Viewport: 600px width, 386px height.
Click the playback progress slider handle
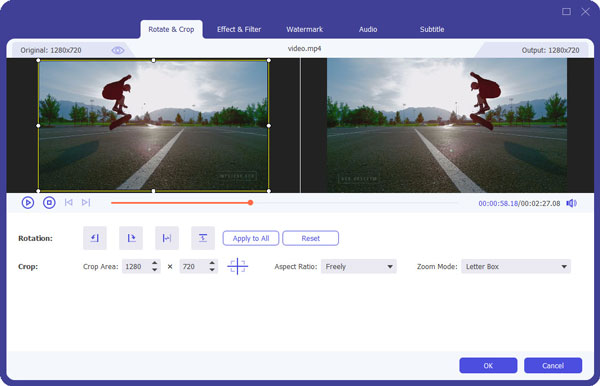[250, 202]
